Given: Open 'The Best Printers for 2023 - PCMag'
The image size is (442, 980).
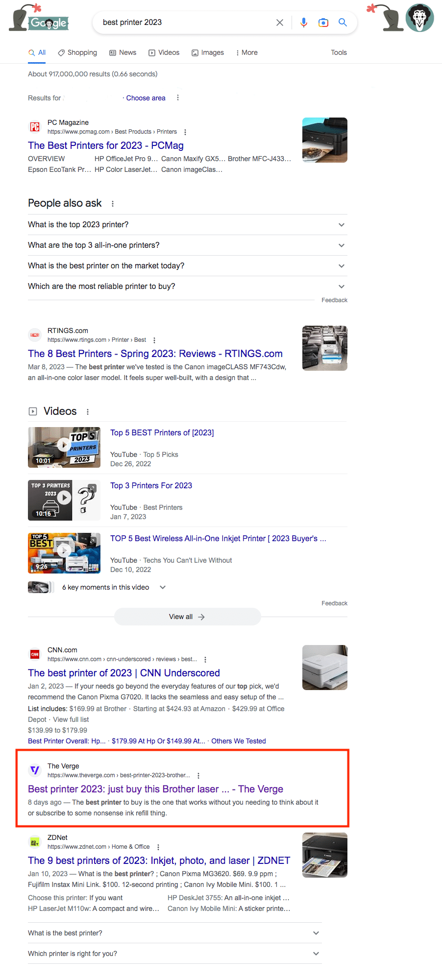Looking at the screenshot, I should coord(106,145).
